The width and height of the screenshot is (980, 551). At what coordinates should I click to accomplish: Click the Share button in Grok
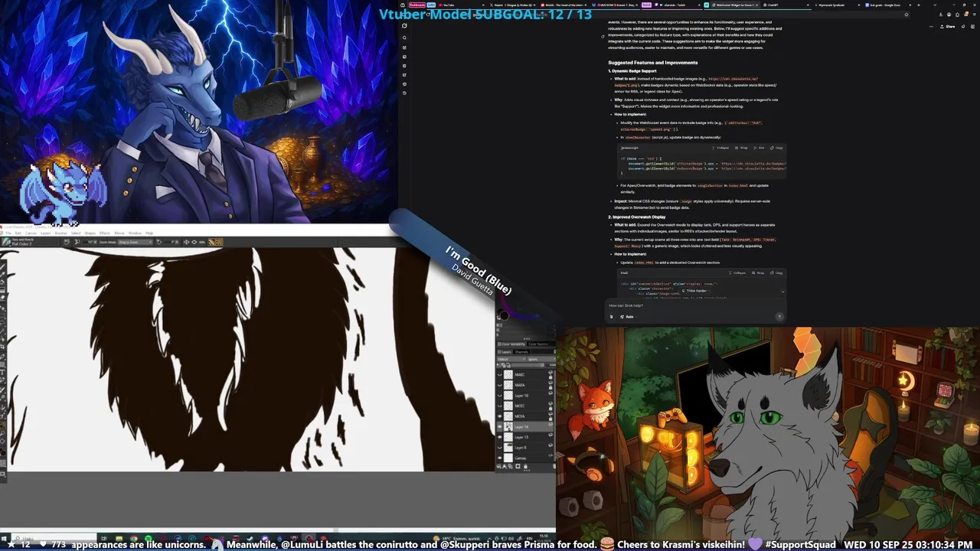[x=948, y=27]
